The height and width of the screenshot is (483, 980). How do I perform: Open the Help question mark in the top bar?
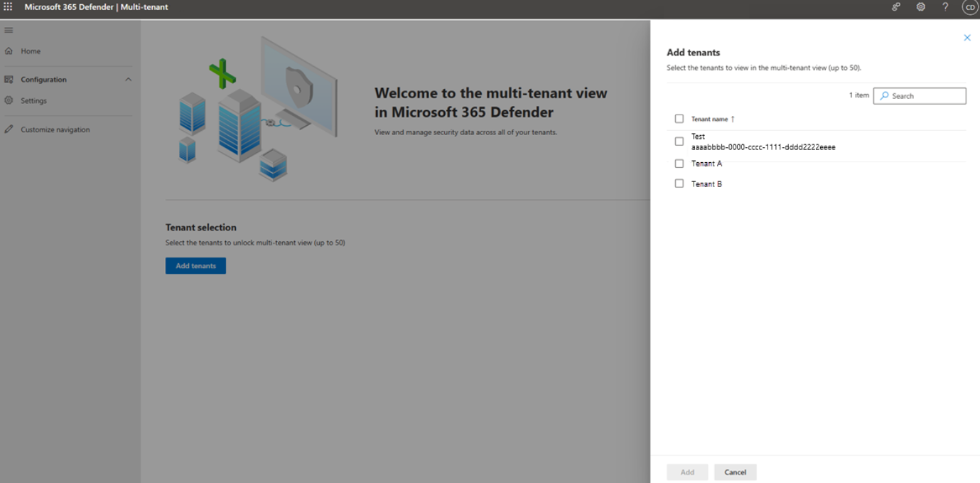(945, 7)
